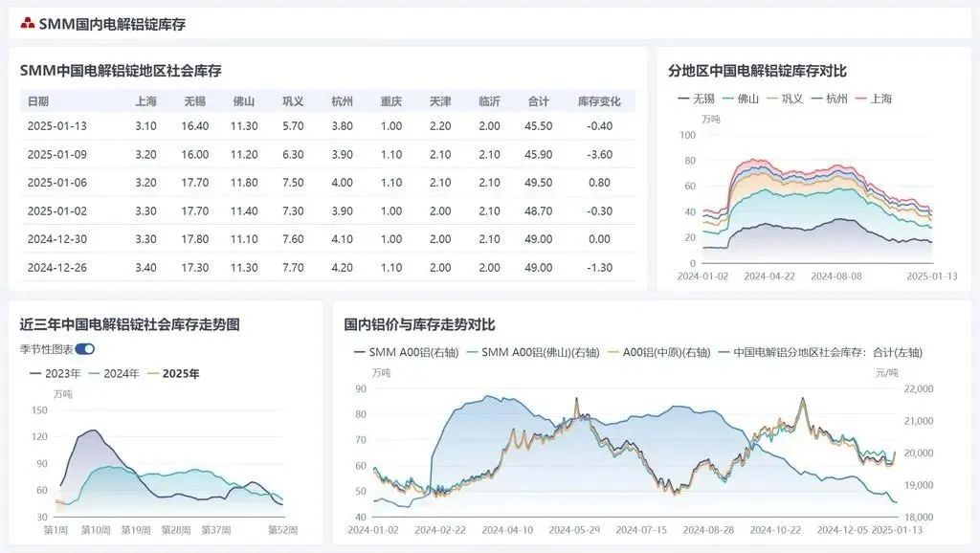The height and width of the screenshot is (553, 980).
Task: Toggle the 2023年 series in the legend
Action: [x=55, y=374]
